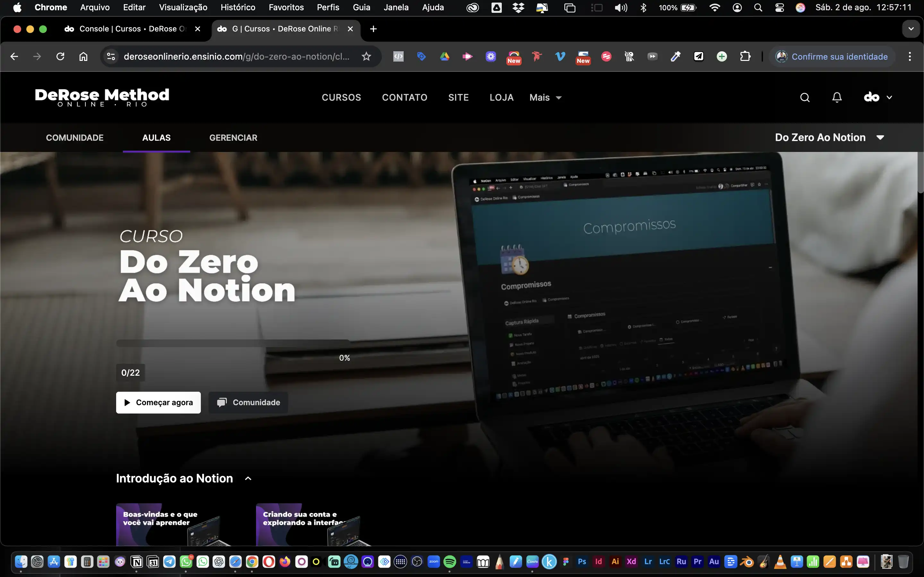Open the notifications bell icon

pos(836,98)
